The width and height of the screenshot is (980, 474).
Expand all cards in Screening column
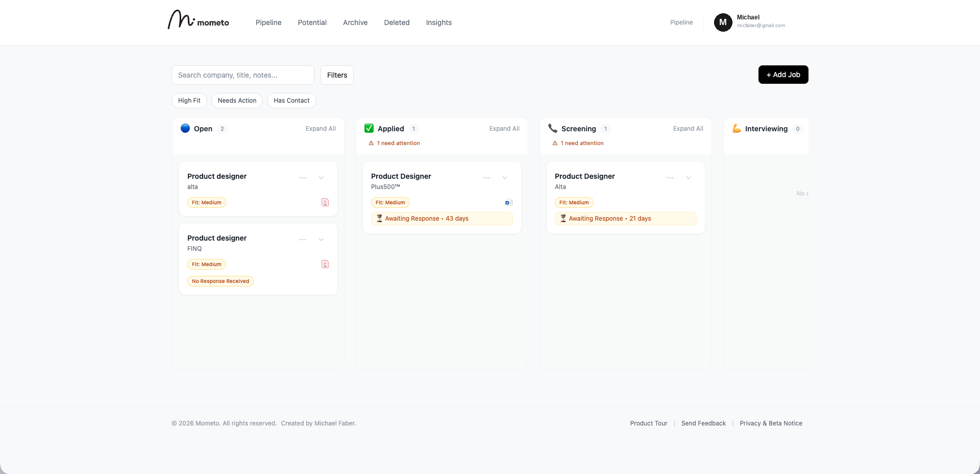pyautogui.click(x=688, y=129)
